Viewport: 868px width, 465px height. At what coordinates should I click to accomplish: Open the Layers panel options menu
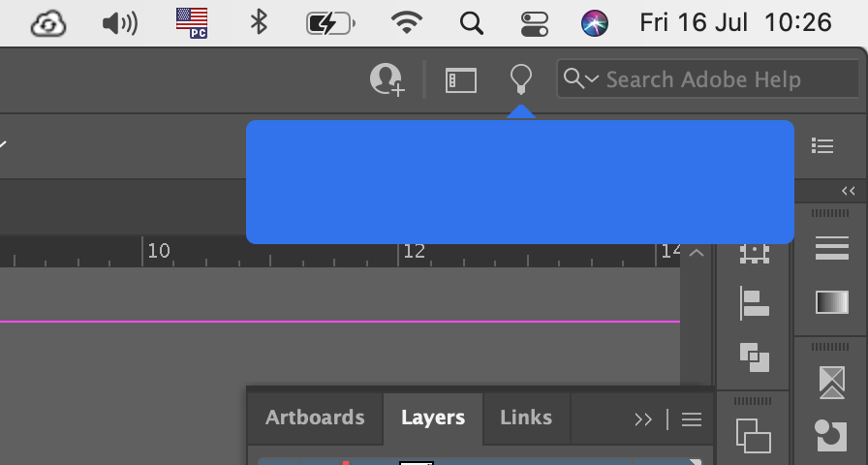[692, 419]
